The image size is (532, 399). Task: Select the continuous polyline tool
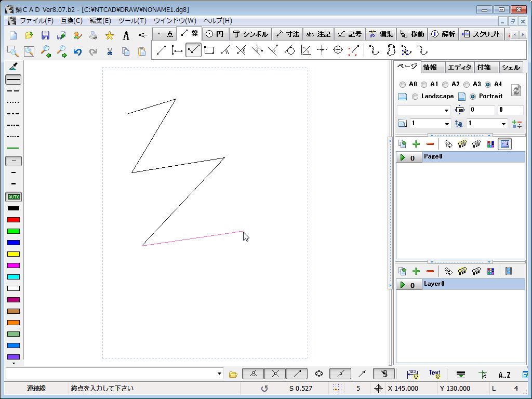click(x=193, y=50)
